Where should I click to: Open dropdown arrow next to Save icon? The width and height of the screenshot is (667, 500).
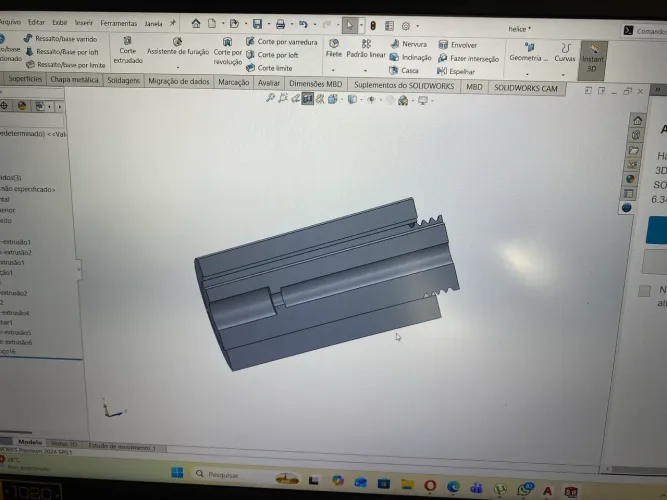coord(268,24)
